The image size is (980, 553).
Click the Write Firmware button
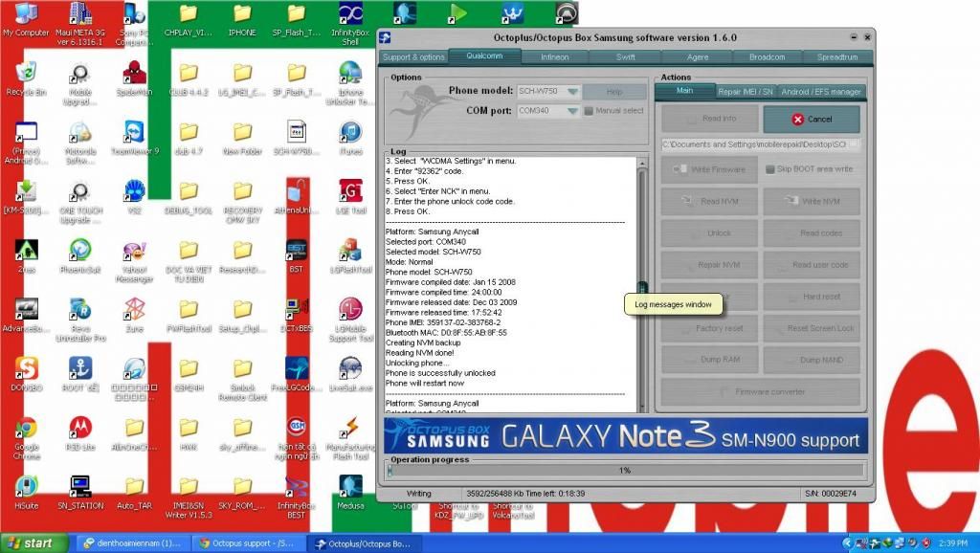[x=709, y=169]
